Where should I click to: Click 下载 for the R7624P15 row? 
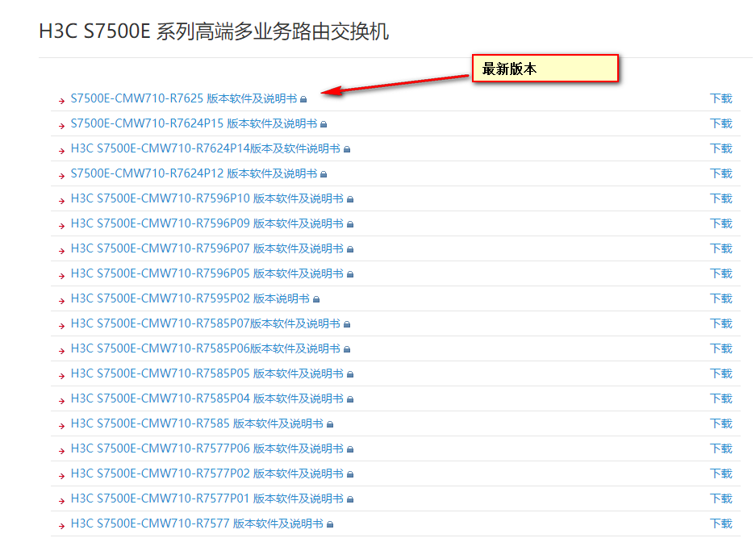point(721,123)
